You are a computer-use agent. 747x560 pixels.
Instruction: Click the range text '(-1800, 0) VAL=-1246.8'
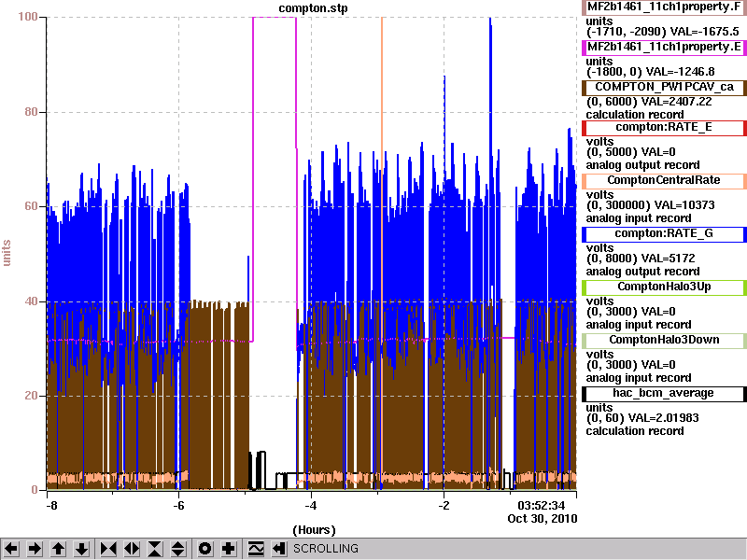(x=650, y=72)
